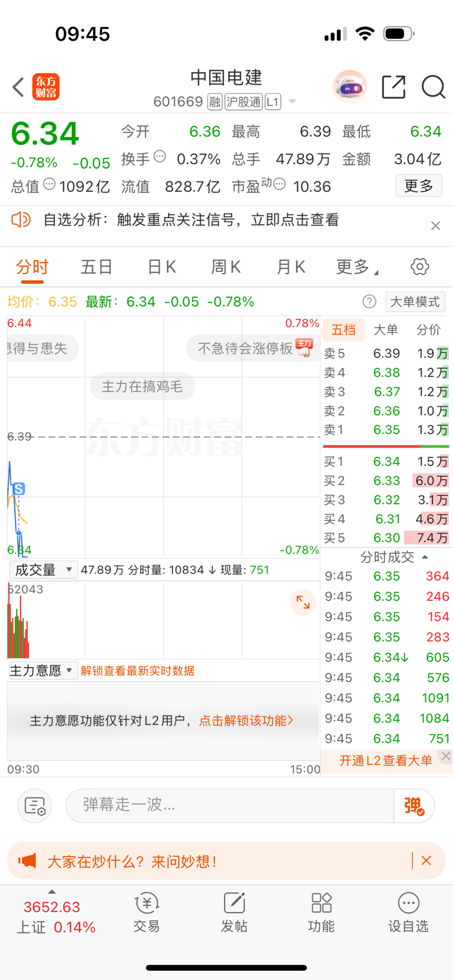Screen dimensions: 453x980
Task: Expand the stock title dropdown arrow
Action: pos(292,102)
